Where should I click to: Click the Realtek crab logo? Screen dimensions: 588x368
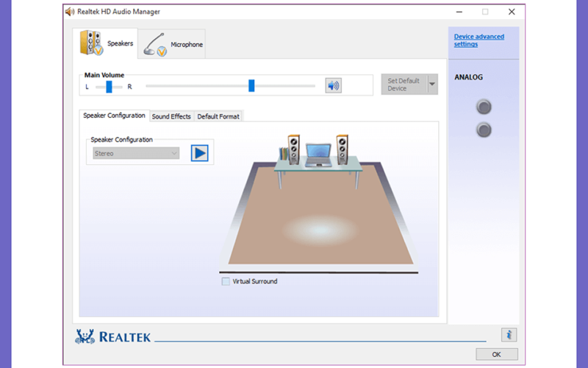point(85,336)
